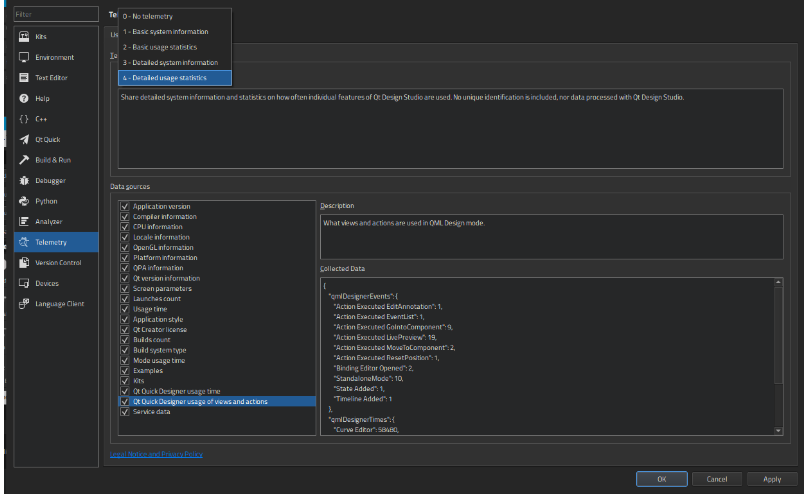Click the Description text box
The width and height of the screenshot is (805, 494).
point(551,237)
